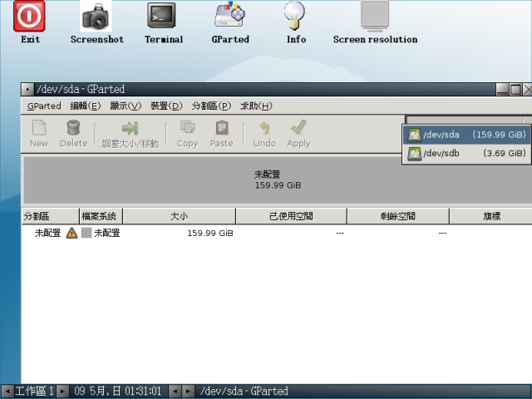The height and width of the screenshot is (399, 532).
Task: Click next window arrow in taskbar
Action: [x=188, y=392]
